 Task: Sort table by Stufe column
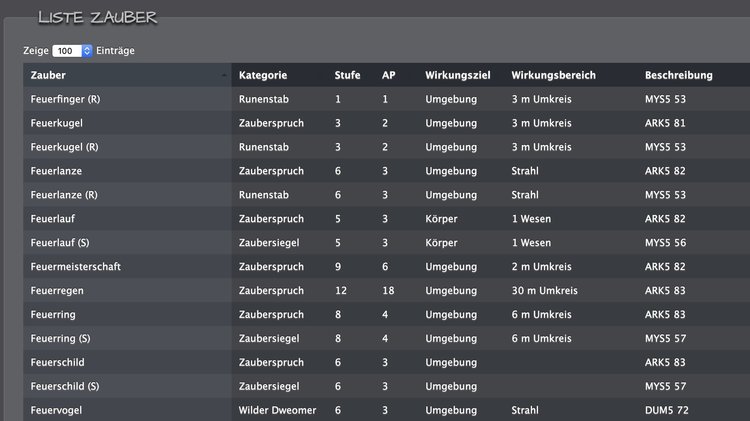347,75
